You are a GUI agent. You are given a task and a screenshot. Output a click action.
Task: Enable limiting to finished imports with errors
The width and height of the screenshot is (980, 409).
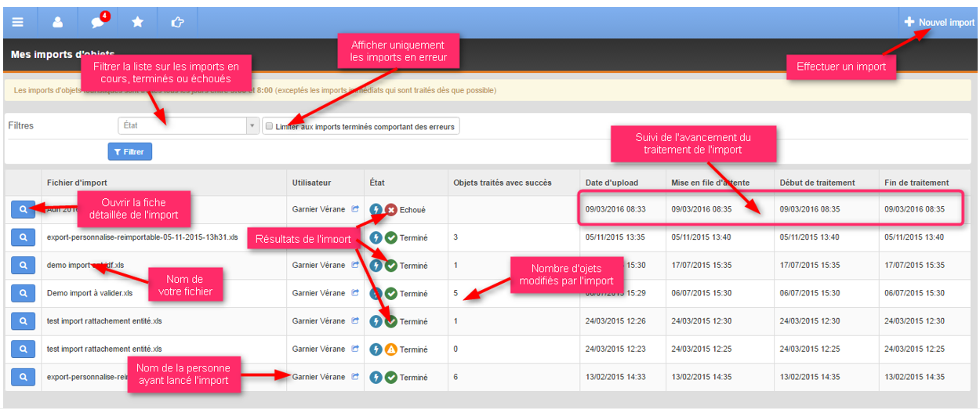click(x=268, y=126)
